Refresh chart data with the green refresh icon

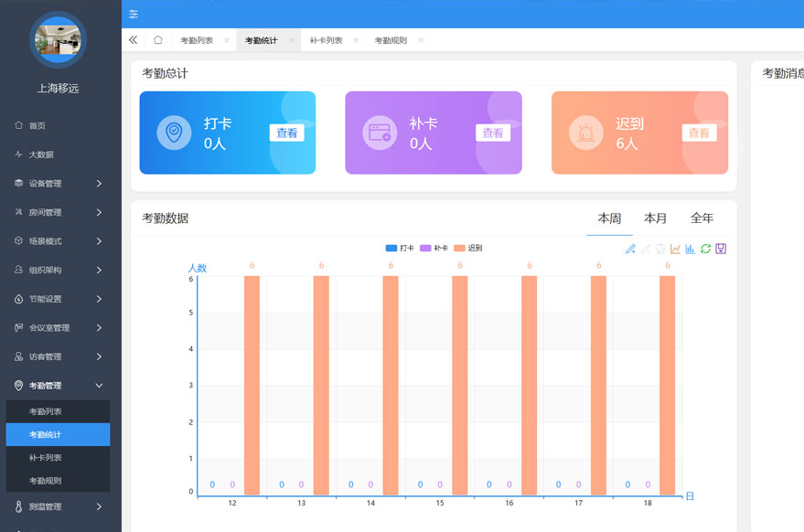click(705, 248)
